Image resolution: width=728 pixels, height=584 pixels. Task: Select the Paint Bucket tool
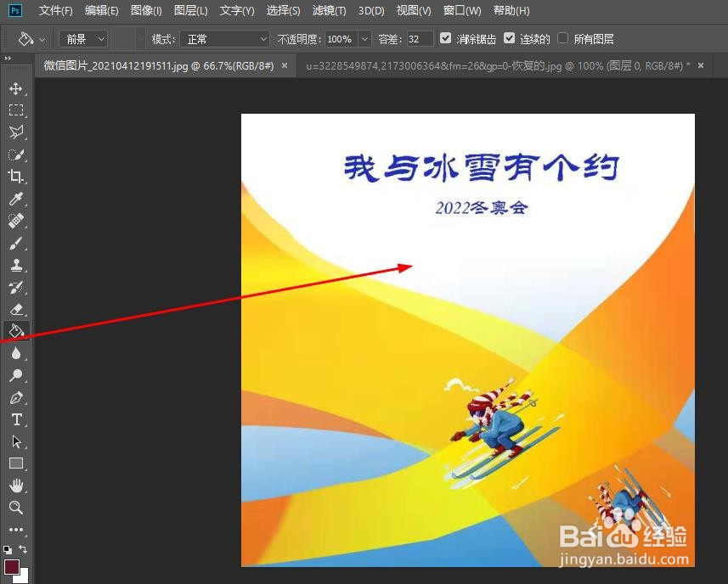pos(16,331)
